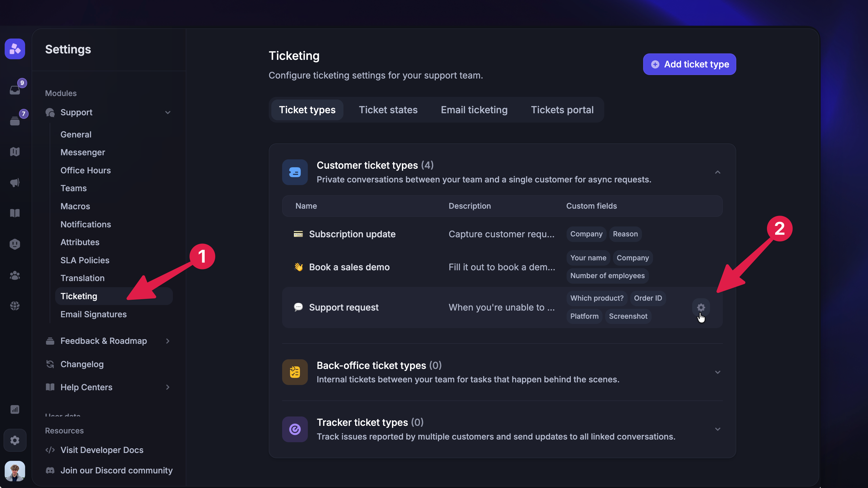
Task: Open the Teammates people icon
Action: click(x=15, y=275)
